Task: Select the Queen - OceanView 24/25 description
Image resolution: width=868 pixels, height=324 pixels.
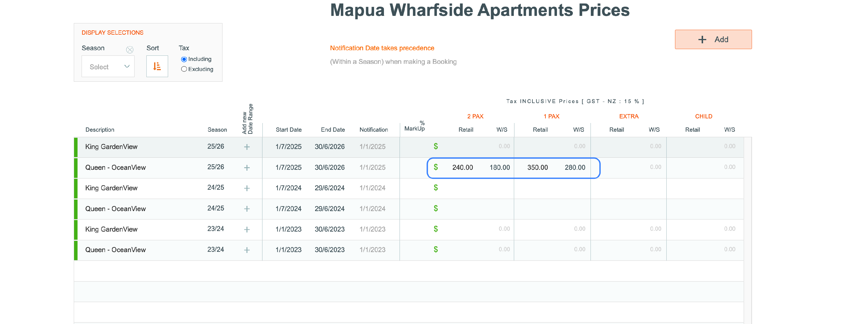Action: coord(115,208)
